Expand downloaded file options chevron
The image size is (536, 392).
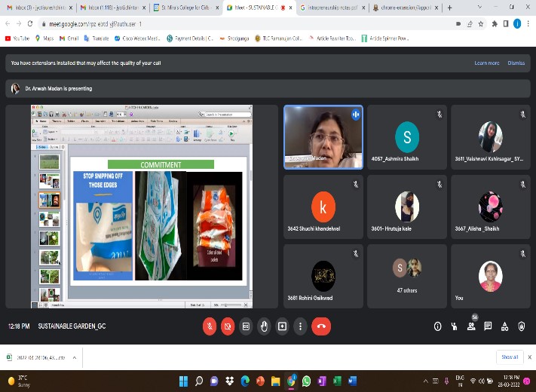[73, 357]
